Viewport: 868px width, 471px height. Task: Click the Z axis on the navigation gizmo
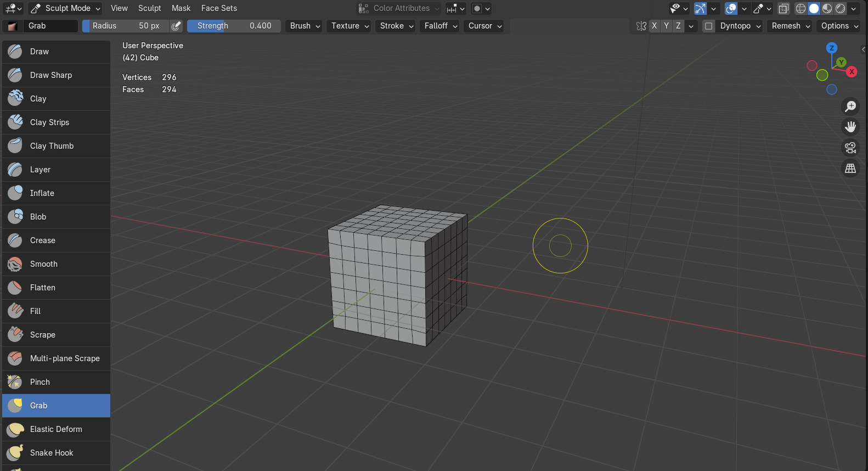[x=832, y=48]
